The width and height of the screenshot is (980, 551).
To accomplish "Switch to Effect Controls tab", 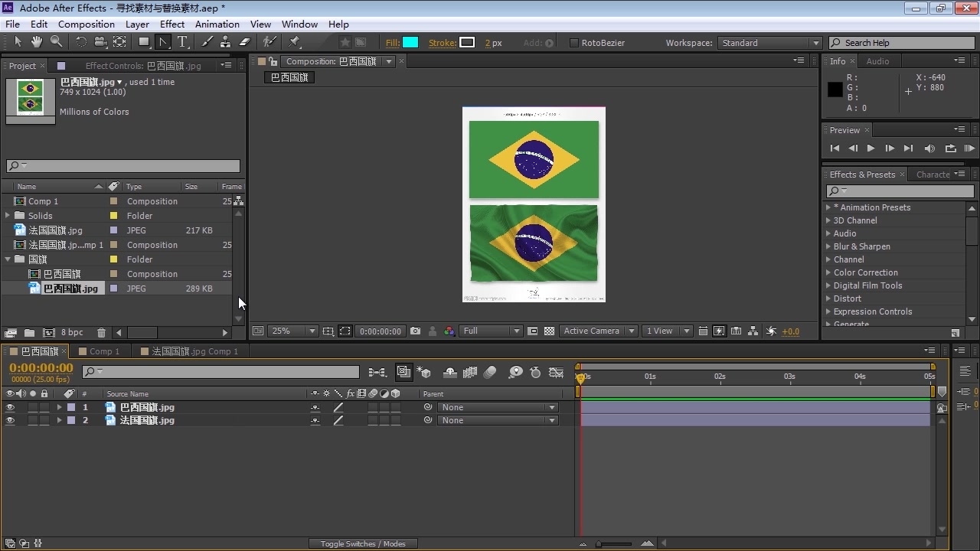I will 142,66.
